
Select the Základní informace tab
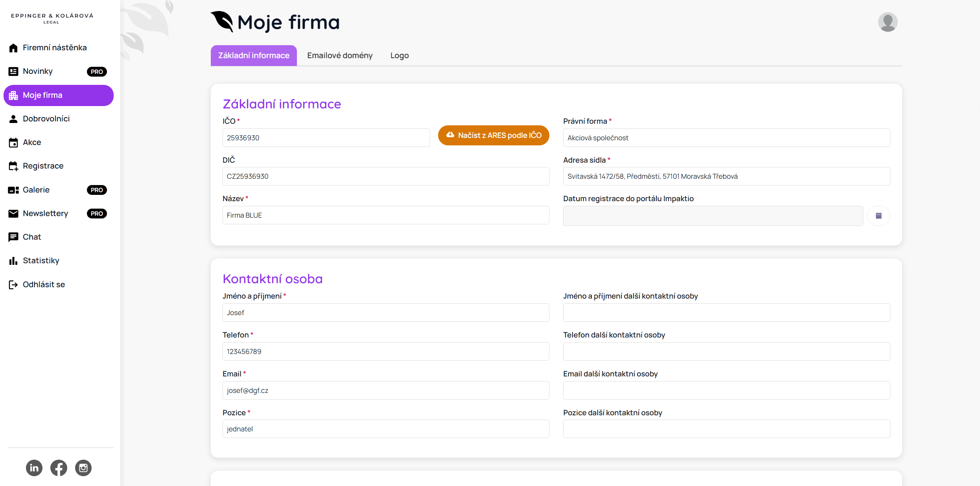pos(254,55)
